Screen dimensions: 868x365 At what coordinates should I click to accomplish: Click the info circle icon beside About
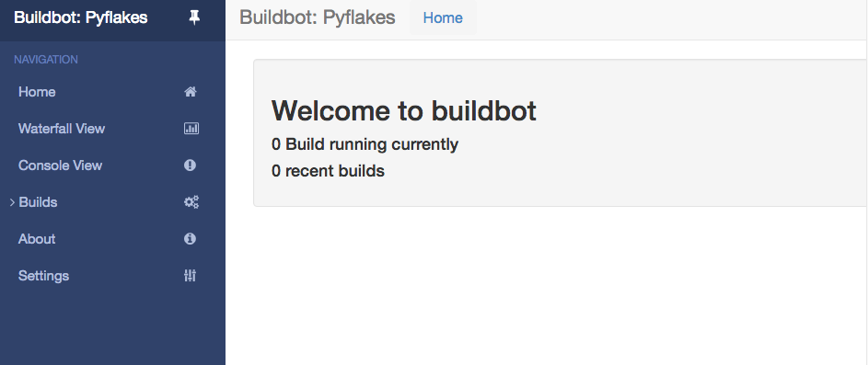coord(191,239)
